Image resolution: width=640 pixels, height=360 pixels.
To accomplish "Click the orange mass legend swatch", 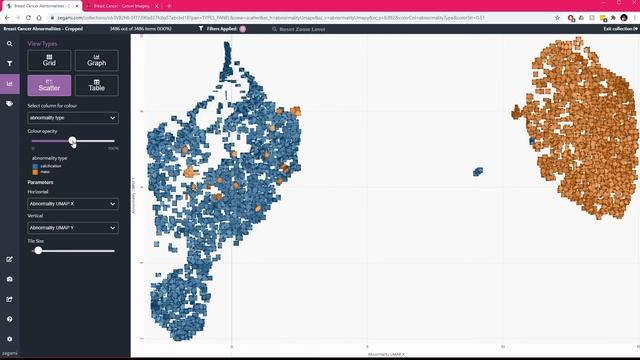I will pyautogui.click(x=35, y=172).
